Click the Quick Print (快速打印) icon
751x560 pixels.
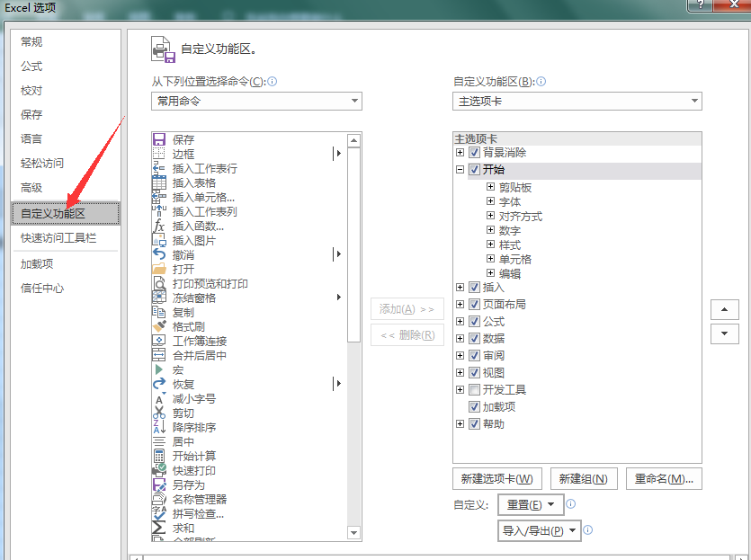pos(159,470)
